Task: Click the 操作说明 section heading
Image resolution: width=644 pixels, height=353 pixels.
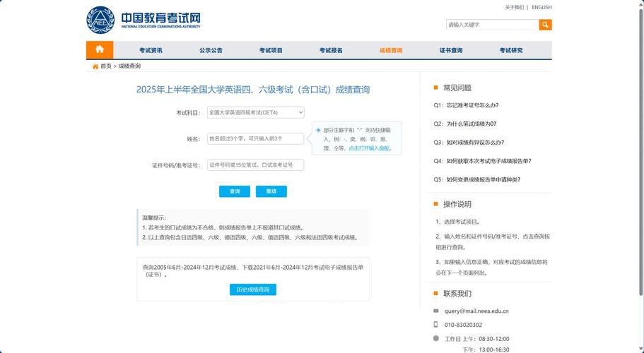Action: click(x=457, y=204)
